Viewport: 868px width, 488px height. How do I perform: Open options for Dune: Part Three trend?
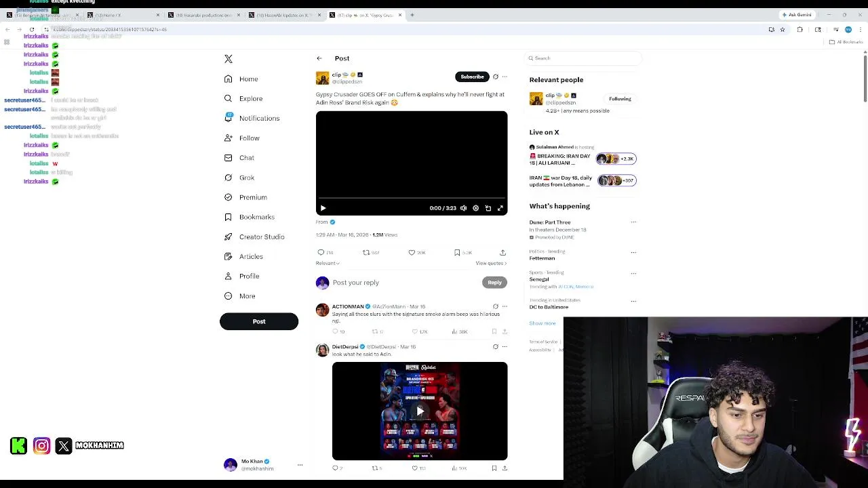coord(633,222)
